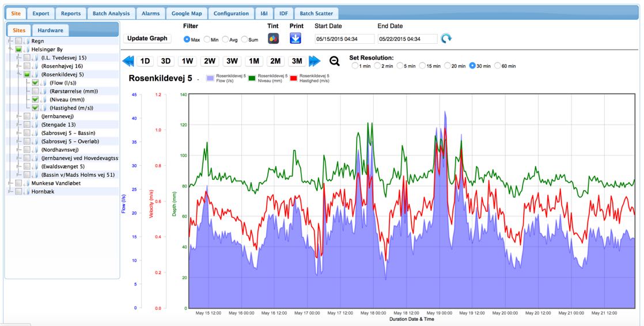Switch to Batch Analysis tab
The width and height of the screenshot is (644, 326).
pyautogui.click(x=111, y=14)
